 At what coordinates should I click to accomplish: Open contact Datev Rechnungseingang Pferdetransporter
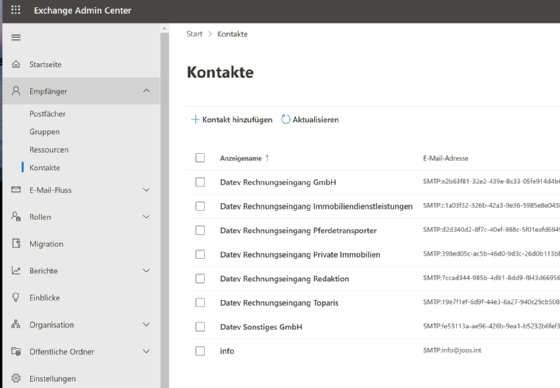click(x=298, y=230)
